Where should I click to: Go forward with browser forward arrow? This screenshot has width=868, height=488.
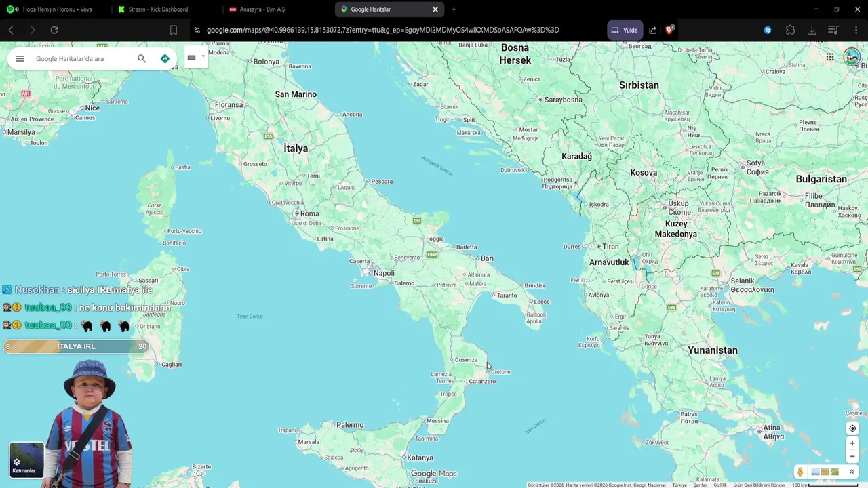(32, 30)
